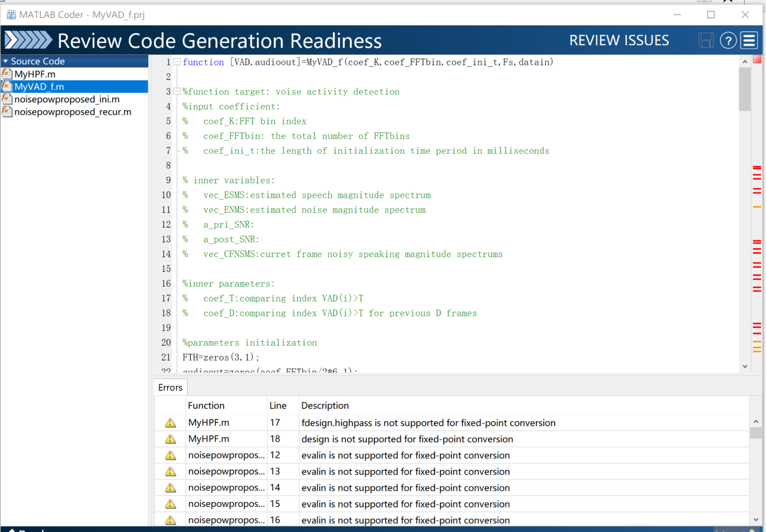
Task: Select noisepowproposed_recur.m in the file list
Action: point(72,112)
